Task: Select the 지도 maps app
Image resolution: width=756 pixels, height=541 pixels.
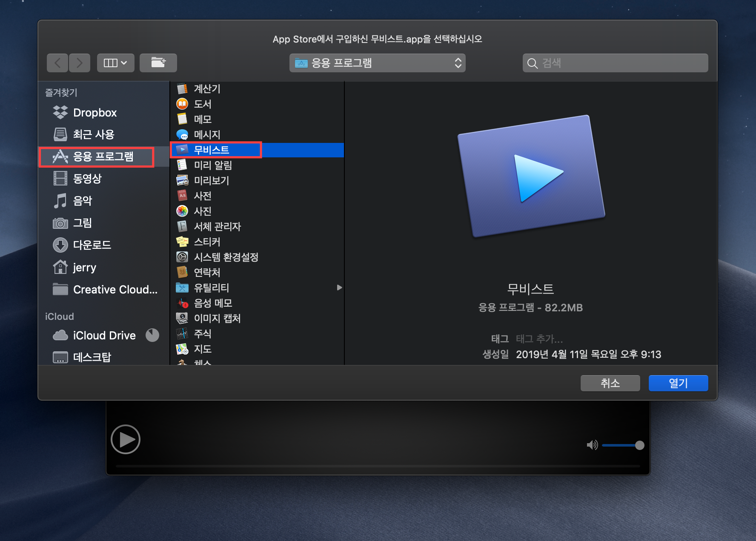Action: [x=257, y=349]
